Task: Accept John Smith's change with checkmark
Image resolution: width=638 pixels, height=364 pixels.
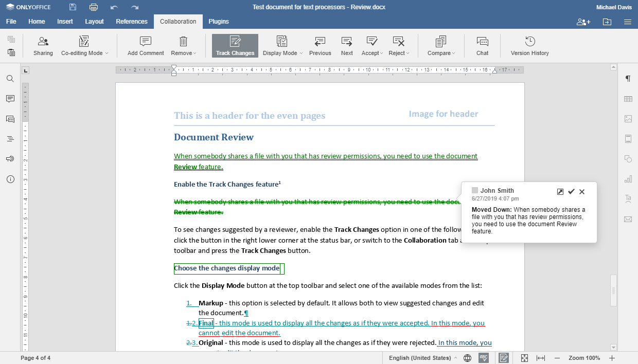Action: 571,192
